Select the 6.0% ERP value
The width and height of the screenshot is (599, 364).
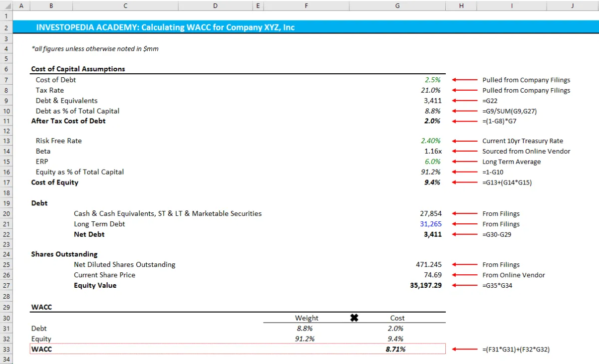(x=432, y=162)
